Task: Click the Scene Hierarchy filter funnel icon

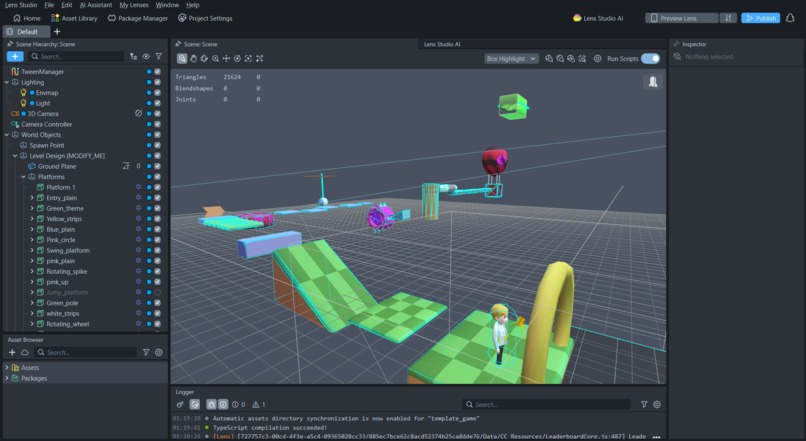Action: tap(159, 57)
